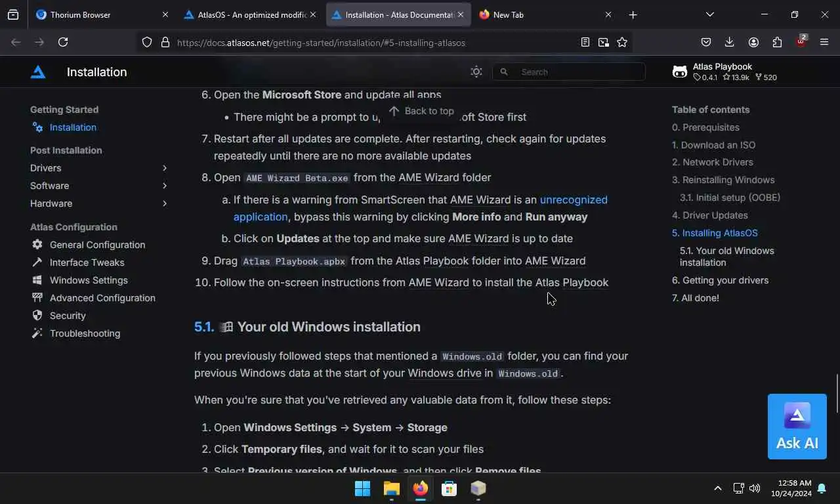The width and height of the screenshot is (840, 504).
Task: Toggle Reader View icon in address bar
Action: tap(585, 42)
